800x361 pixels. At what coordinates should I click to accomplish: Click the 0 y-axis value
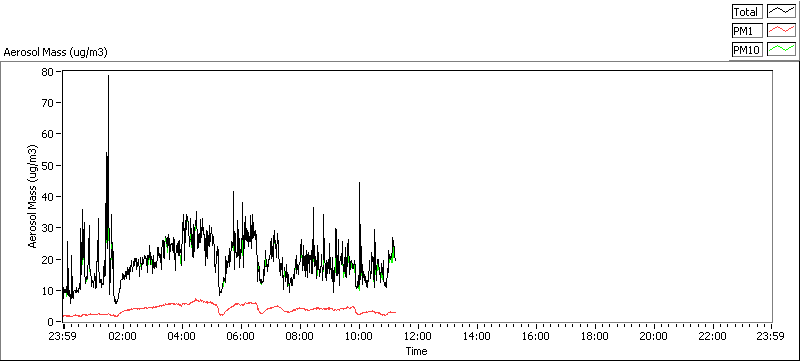point(52,321)
